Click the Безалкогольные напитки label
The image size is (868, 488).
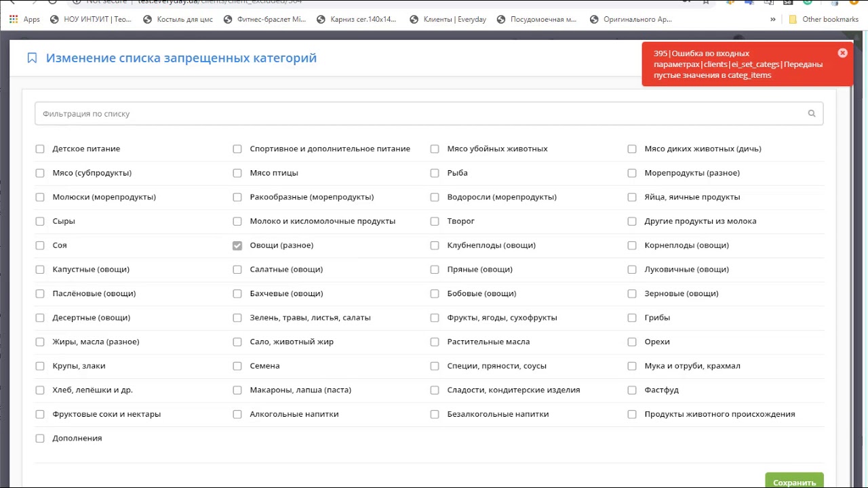(498, 414)
